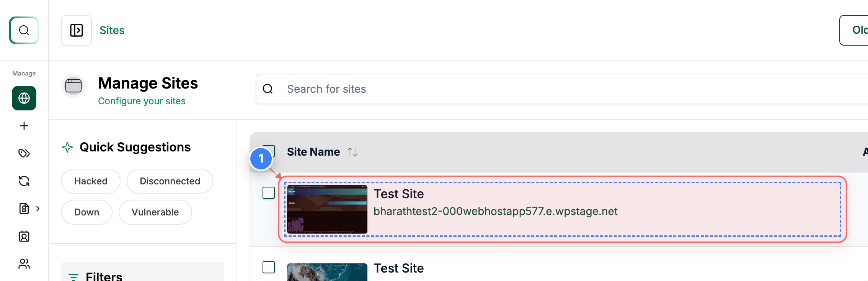Click into the Search for sites field
868x281 pixels.
[x=327, y=89]
